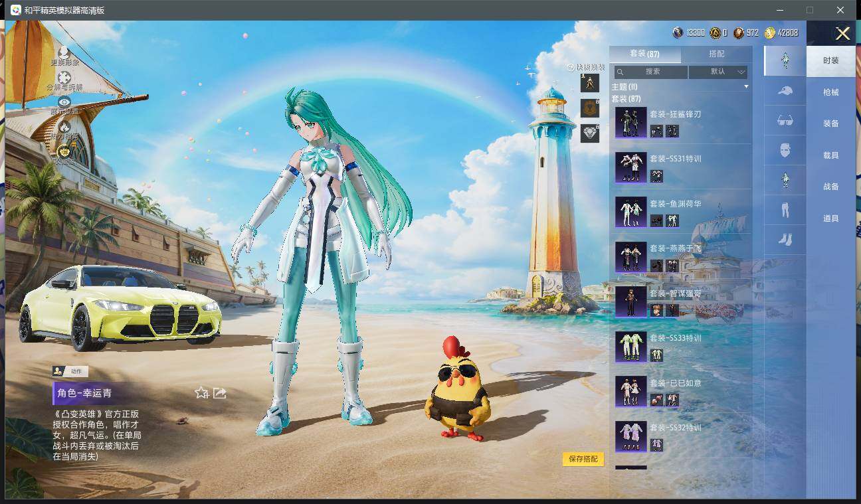Click the locked orange badge quick-swap slot

(x=590, y=108)
